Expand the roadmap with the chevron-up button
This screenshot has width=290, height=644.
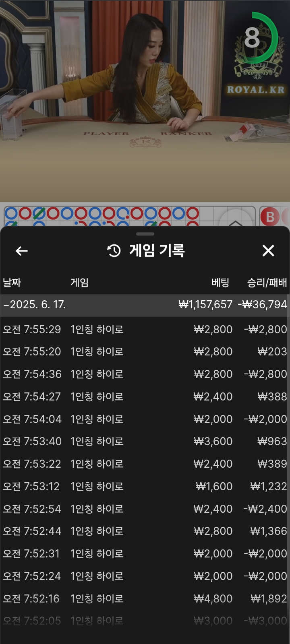236,221
